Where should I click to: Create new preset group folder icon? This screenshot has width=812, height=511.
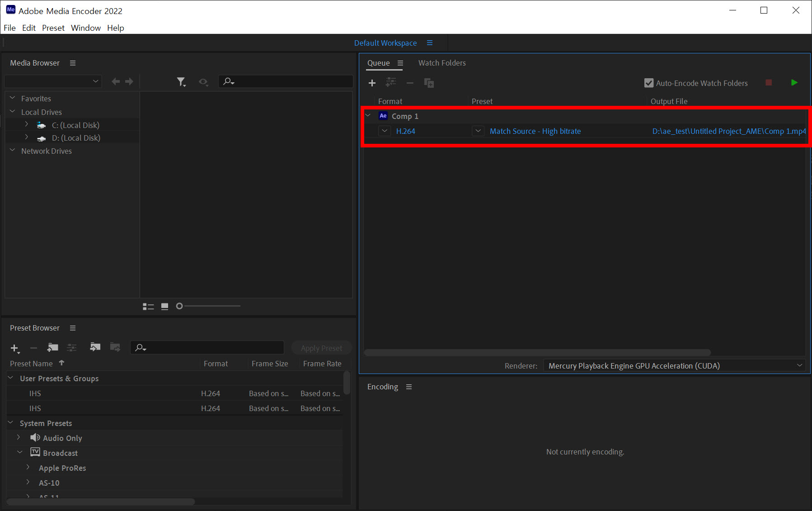click(53, 347)
